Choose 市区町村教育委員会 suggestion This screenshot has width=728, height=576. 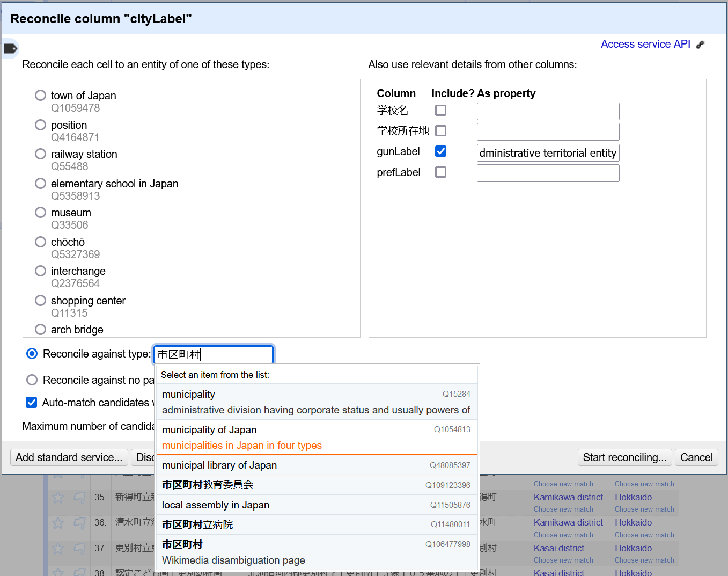click(x=317, y=485)
